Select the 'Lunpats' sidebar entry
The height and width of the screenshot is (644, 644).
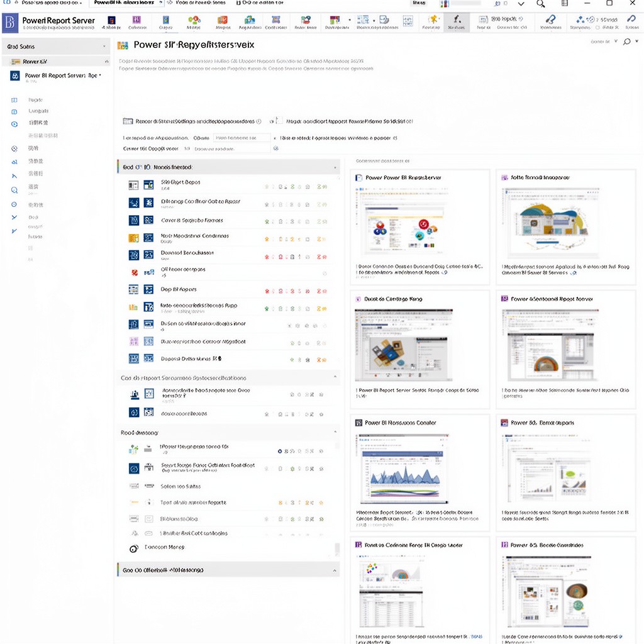coord(38,111)
